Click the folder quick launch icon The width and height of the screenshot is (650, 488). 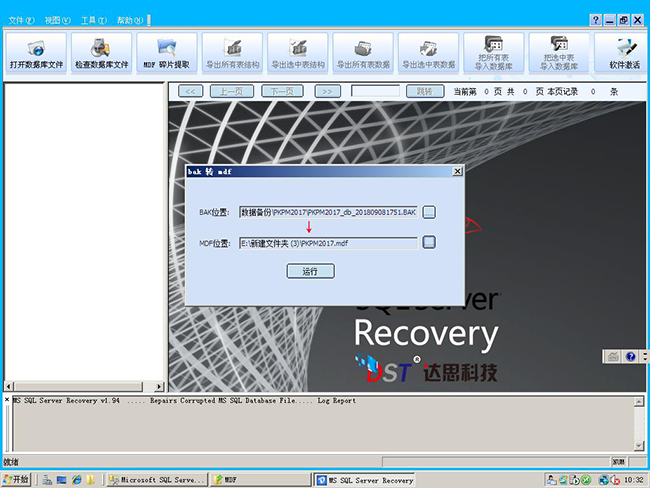[90, 480]
